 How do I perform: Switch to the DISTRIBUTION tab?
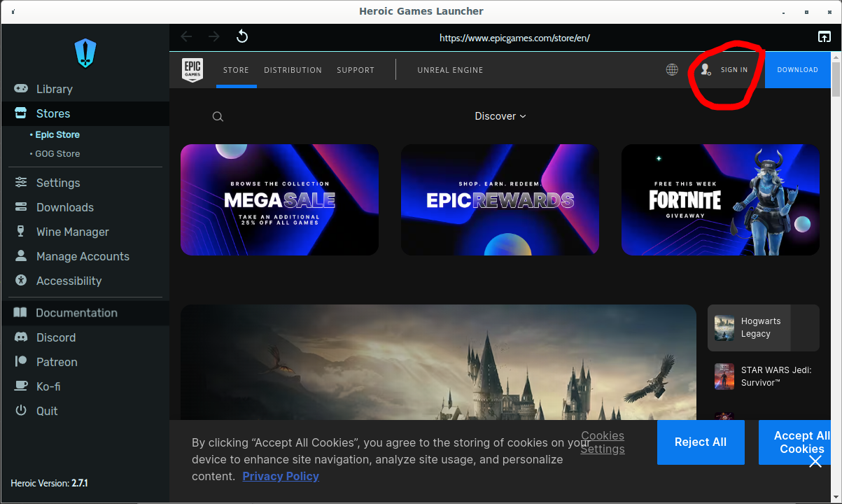click(293, 70)
